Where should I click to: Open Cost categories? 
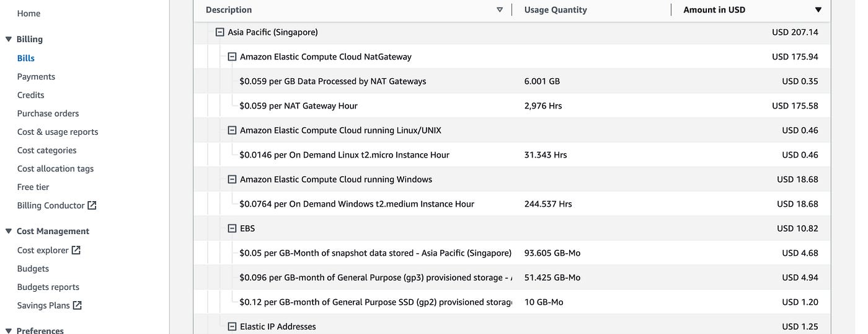tap(46, 150)
